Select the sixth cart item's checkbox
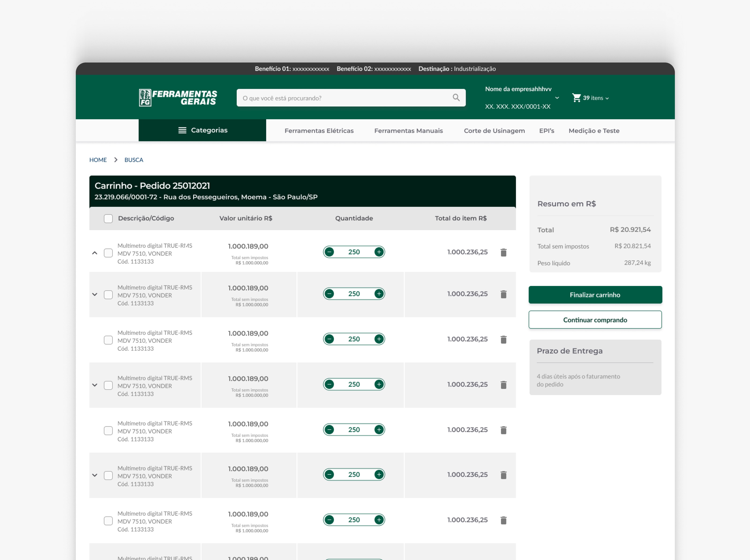 click(108, 476)
